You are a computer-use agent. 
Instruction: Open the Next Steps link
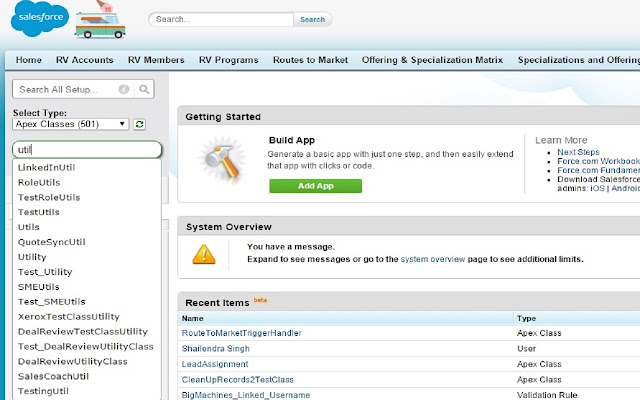coord(578,152)
